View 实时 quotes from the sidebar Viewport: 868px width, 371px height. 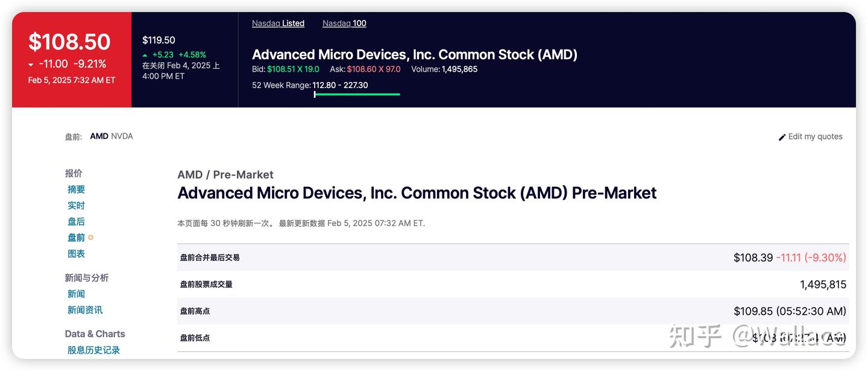(x=76, y=205)
